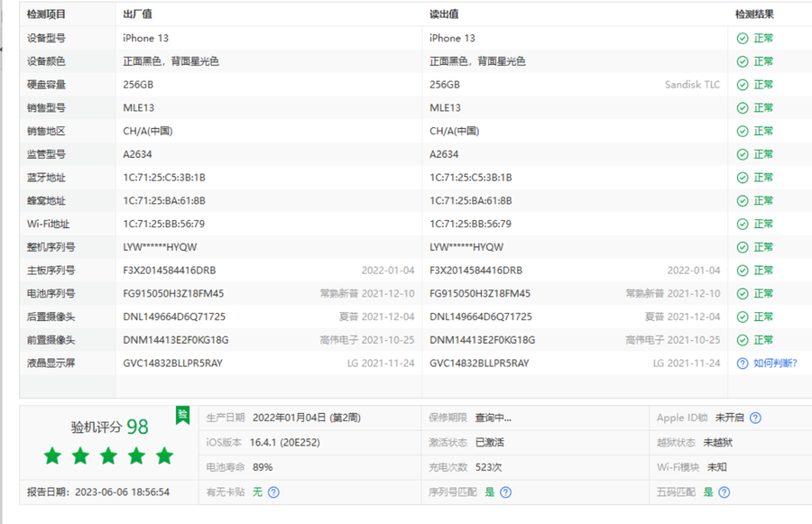Click the 充电次数 value 523次
This screenshot has width=812, height=524.
[488, 467]
